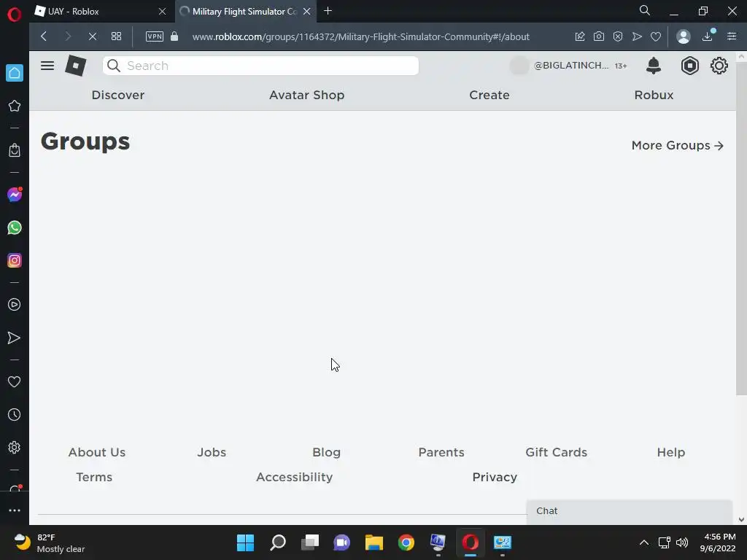Click the snapshot camera icon in address bar
Viewport: 747px width, 560px height.
[x=599, y=36]
